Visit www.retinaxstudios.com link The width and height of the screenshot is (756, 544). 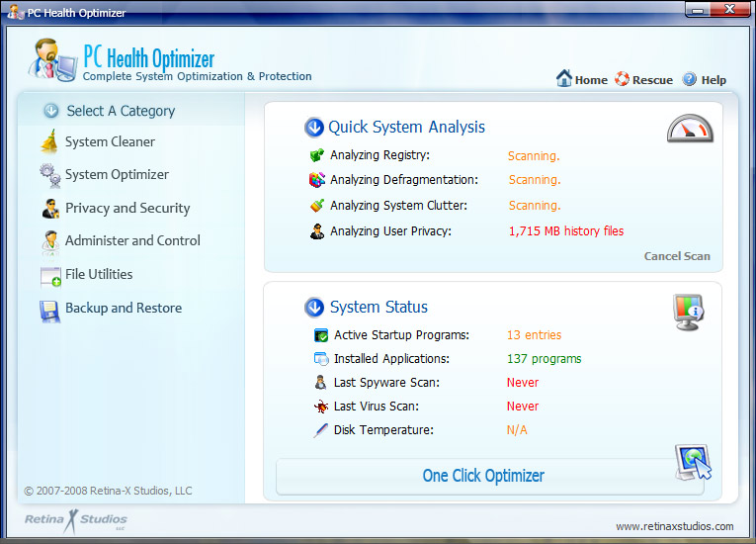click(675, 526)
